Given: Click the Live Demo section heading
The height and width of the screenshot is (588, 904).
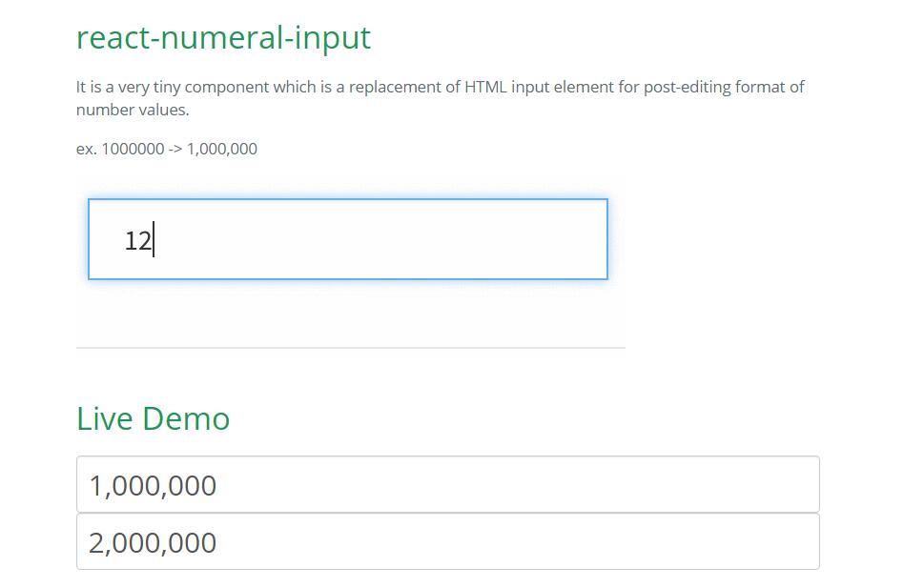Looking at the screenshot, I should 153,418.
